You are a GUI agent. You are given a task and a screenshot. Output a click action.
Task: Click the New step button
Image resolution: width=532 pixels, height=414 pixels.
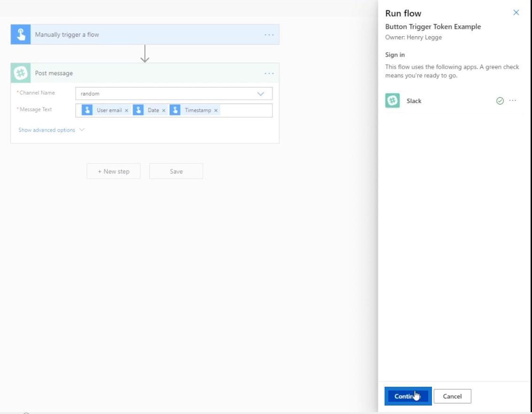click(x=114, y=172)
